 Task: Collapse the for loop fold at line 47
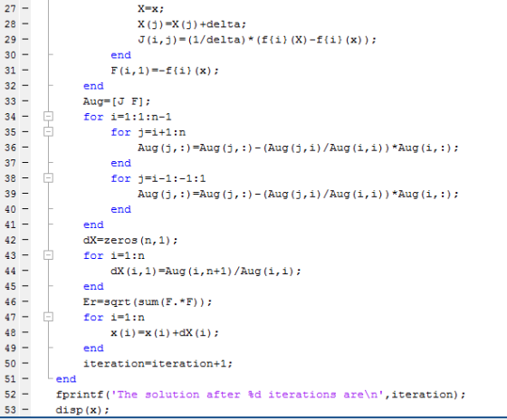(48, 317)
